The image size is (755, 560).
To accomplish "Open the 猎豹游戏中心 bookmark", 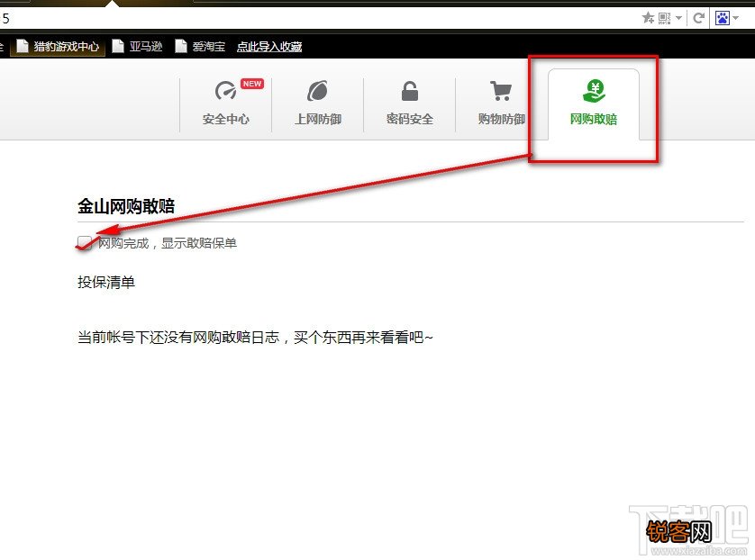I will 58,46.
